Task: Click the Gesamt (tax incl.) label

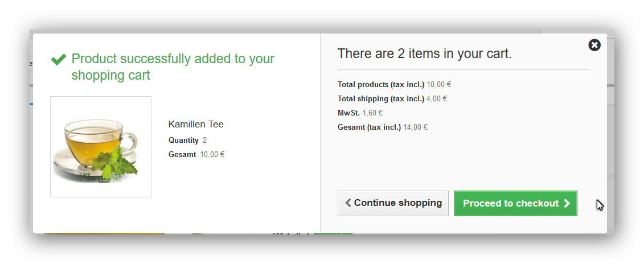Action: coord(369,127)
